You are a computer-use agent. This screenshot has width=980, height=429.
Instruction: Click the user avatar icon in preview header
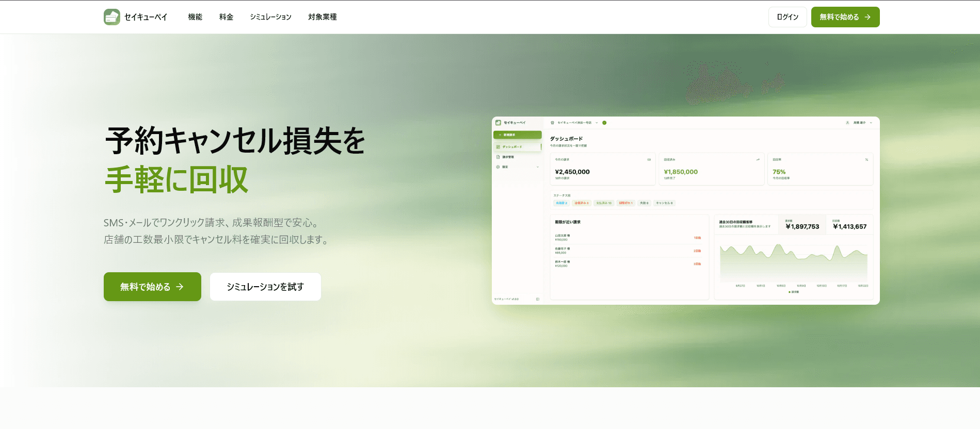(847, 123)
